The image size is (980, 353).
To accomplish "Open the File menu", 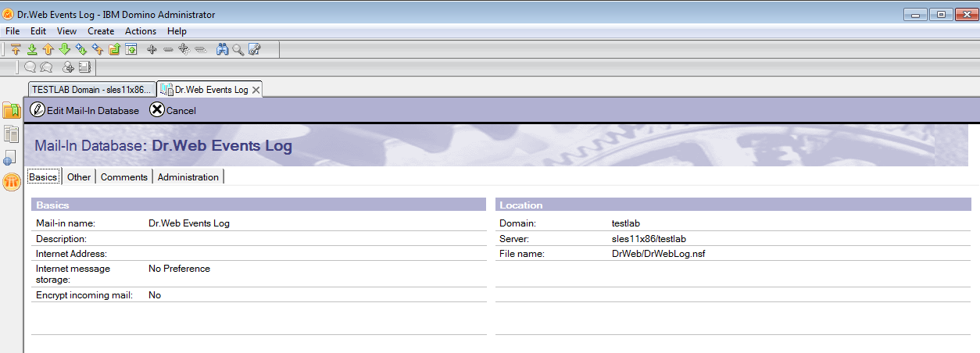I will pyautogui.click(x=13, y=31).
